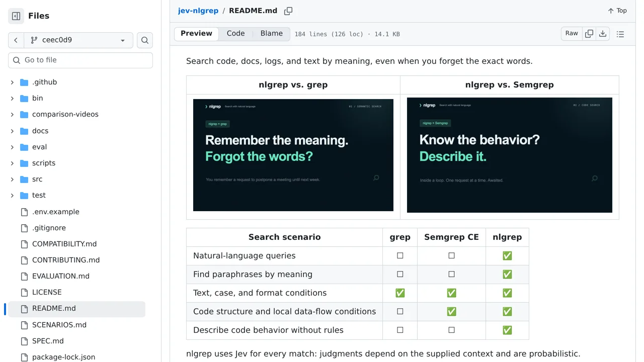Click the 'Semgrep CE' column header

click(x=451, y=237)
